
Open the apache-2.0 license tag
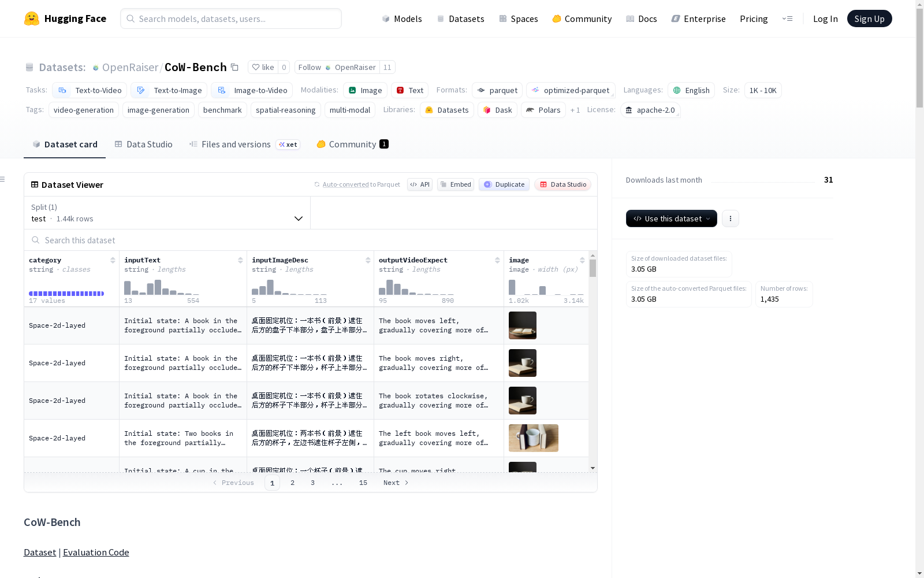pyautogui.click(x=650, y=110)
